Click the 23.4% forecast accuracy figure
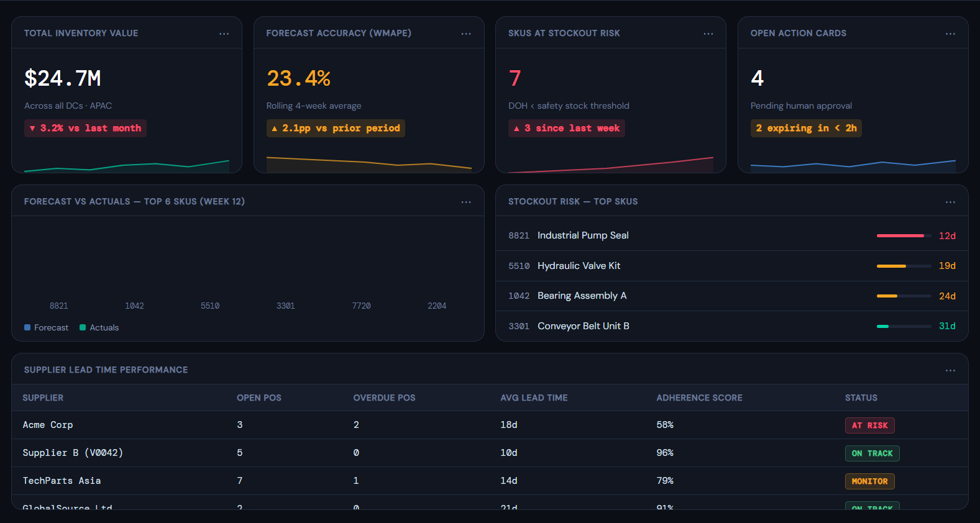The image size is (980, 523). (x=298, y=78)
